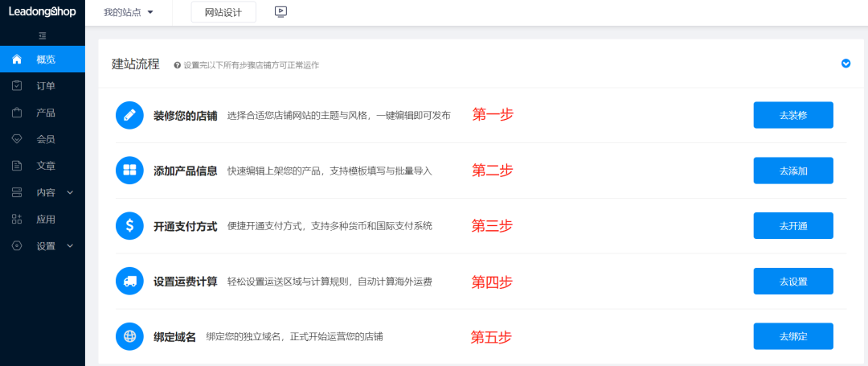The image size is (868, 366).
Task: Click the grid icon for 添加产品信息
Action: point(129,171)
